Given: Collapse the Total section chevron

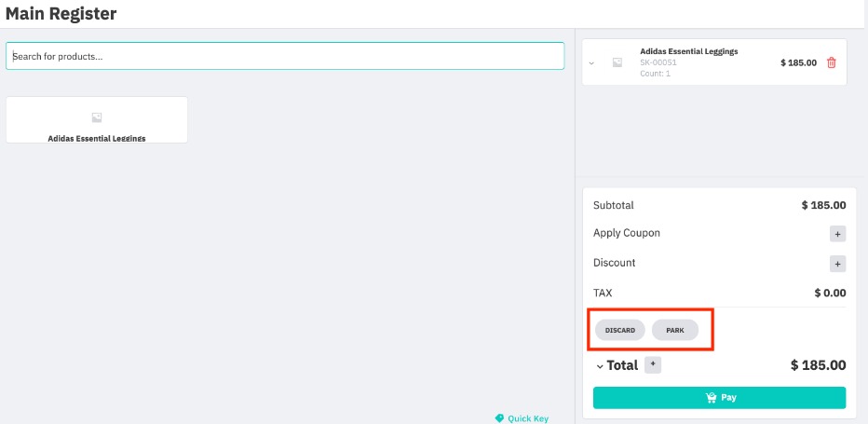Looking at the screenshot, I should tap(600, 366).
